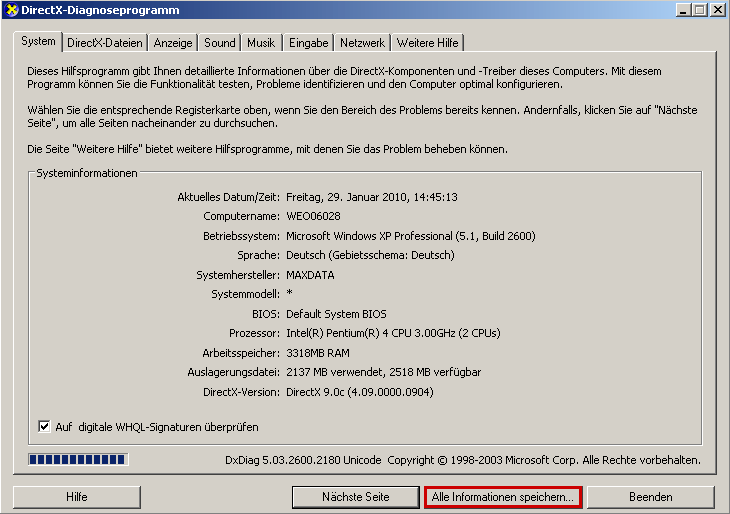Click the Prozessor label
Screen dimensions: 730x514
pos(254,333)
